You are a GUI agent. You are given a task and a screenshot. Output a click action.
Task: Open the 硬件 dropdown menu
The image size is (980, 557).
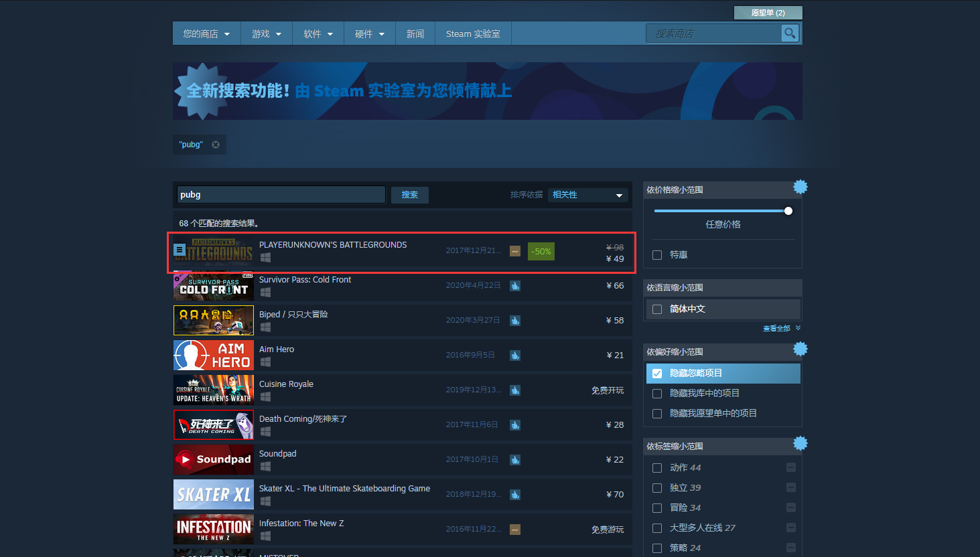[x=370, y=33]
